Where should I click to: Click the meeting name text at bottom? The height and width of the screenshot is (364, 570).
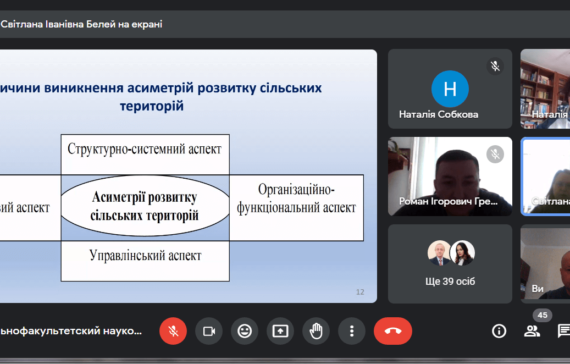coord(71,331)
